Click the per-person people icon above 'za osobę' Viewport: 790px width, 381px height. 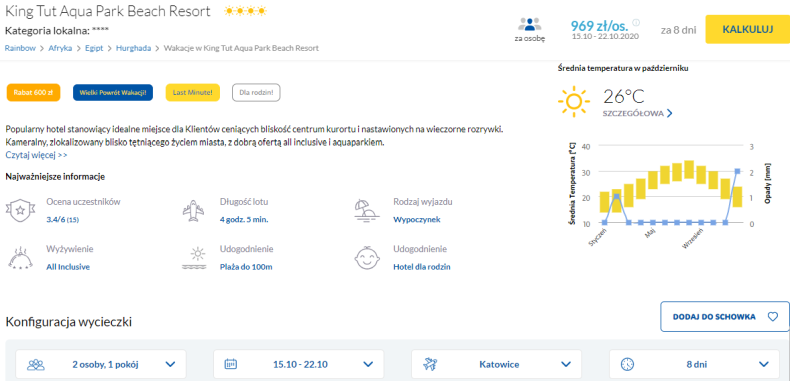pos(530,24)
